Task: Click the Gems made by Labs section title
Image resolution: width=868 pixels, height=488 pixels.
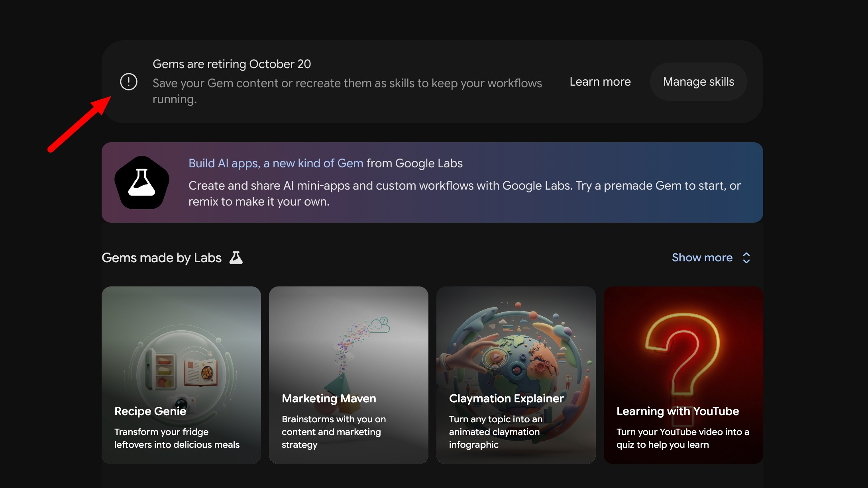Action: (x=161, y=258)
